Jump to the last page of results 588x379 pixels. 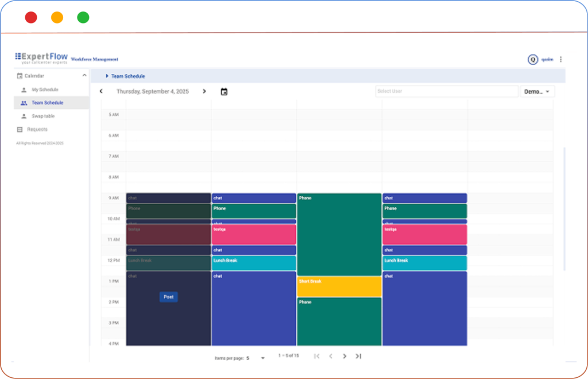(x=358, y=356)
